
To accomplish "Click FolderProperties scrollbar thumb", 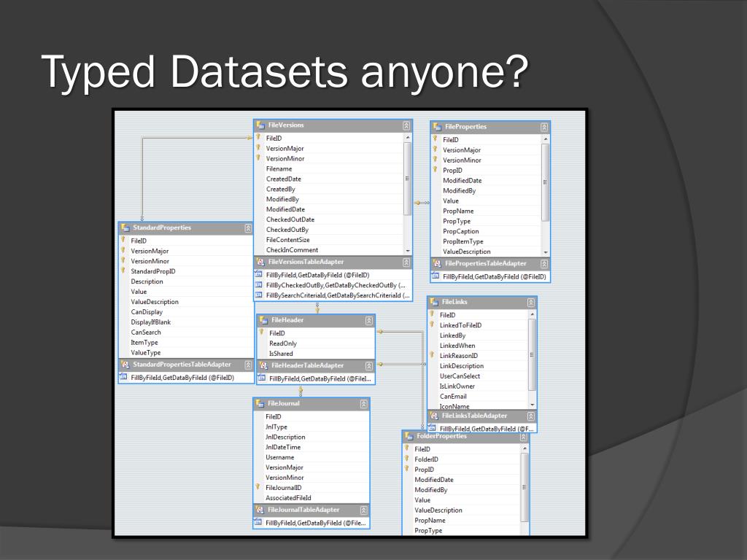I will point(525,487).
